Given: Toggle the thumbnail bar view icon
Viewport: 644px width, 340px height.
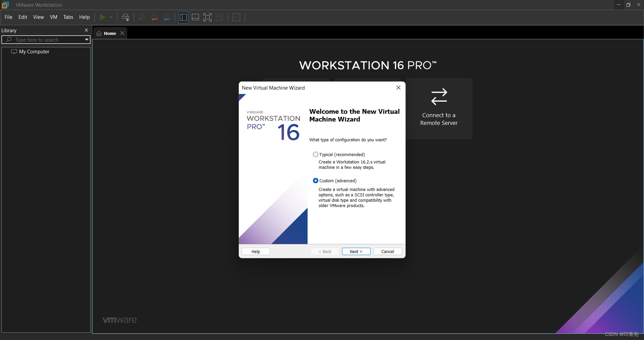Looking at the screenshot, I should click(x=196, y=17).
